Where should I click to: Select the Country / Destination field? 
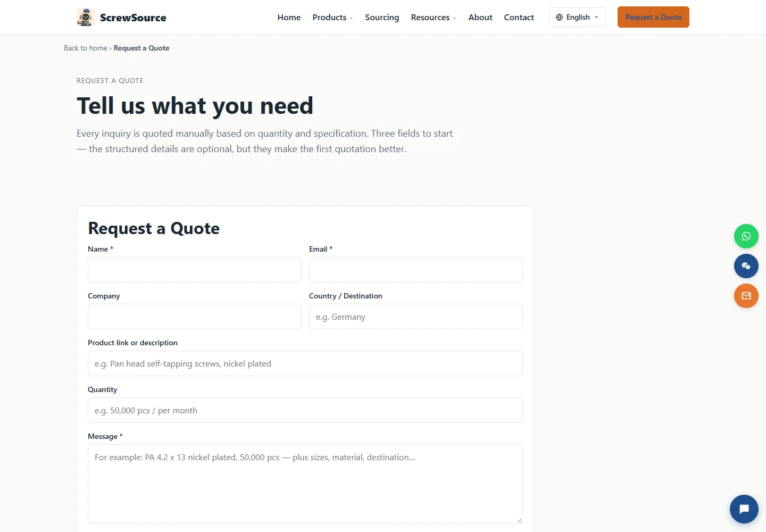416,317
